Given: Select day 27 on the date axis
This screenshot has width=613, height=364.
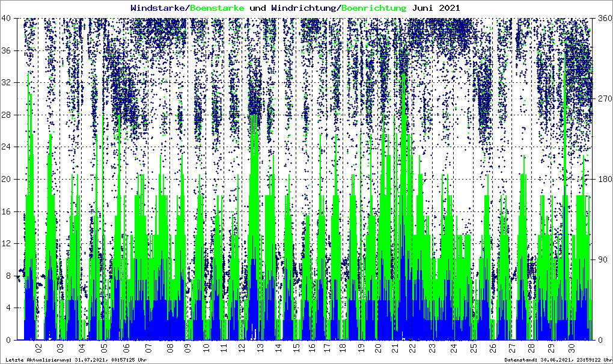Looking at the screenshot, I should point(512,348).
